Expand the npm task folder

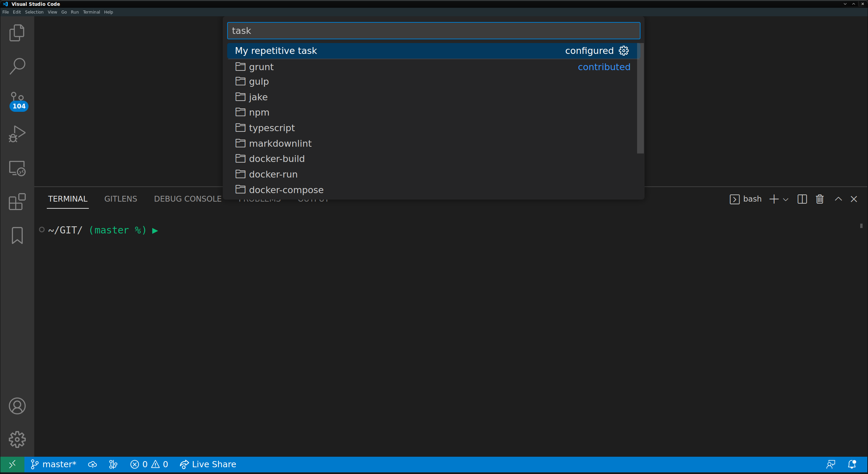coord(432,112)
